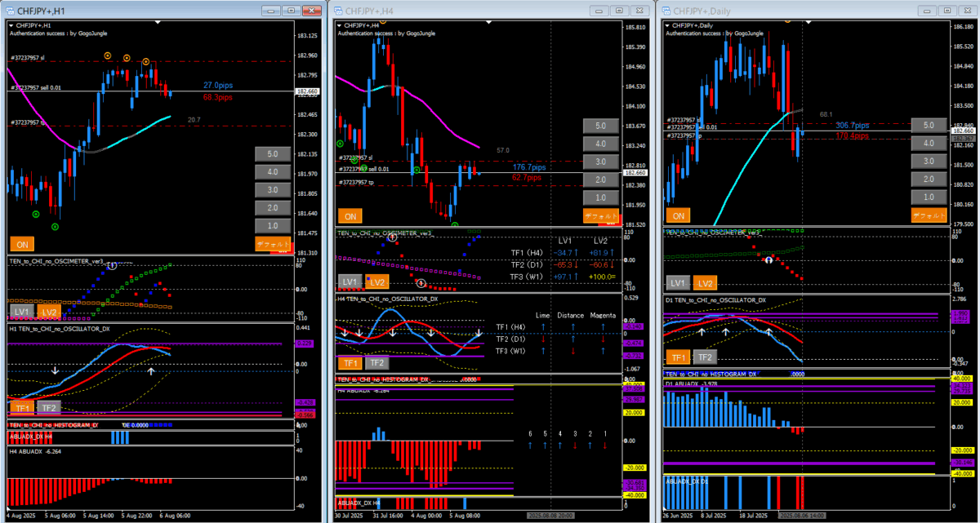Toggle the ON button in H4 chart

click(x=350, y=216)
